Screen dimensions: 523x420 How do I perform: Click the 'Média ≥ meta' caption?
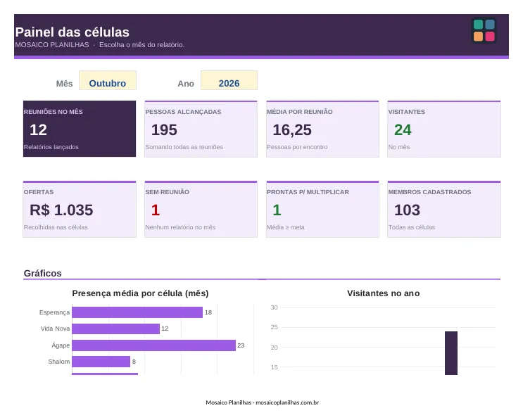pos(286,227)
